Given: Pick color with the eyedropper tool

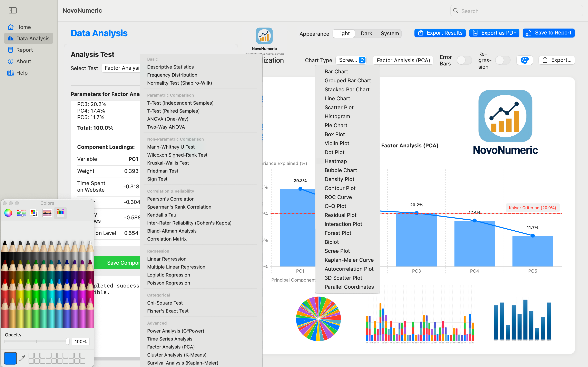Looking at the screenshot, I should click(22, 358).
